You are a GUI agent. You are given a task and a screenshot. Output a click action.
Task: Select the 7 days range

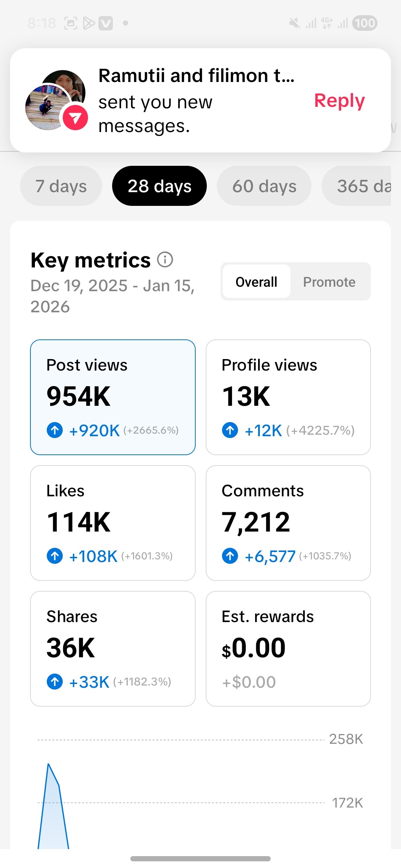click(x=61, y=186)
